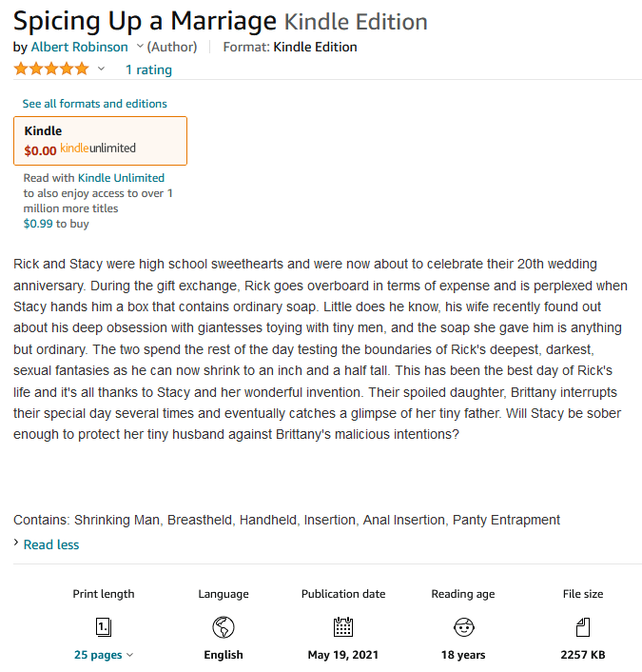
Task: Collapse description with Read less
Action: pos(51,544)
